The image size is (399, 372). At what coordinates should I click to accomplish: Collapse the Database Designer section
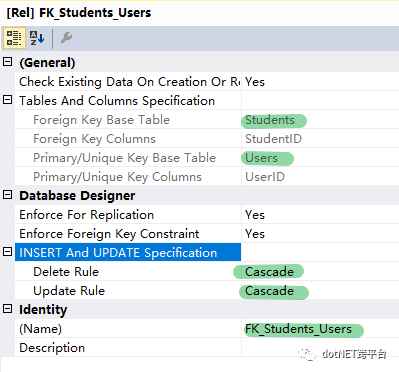coord(8,195)
